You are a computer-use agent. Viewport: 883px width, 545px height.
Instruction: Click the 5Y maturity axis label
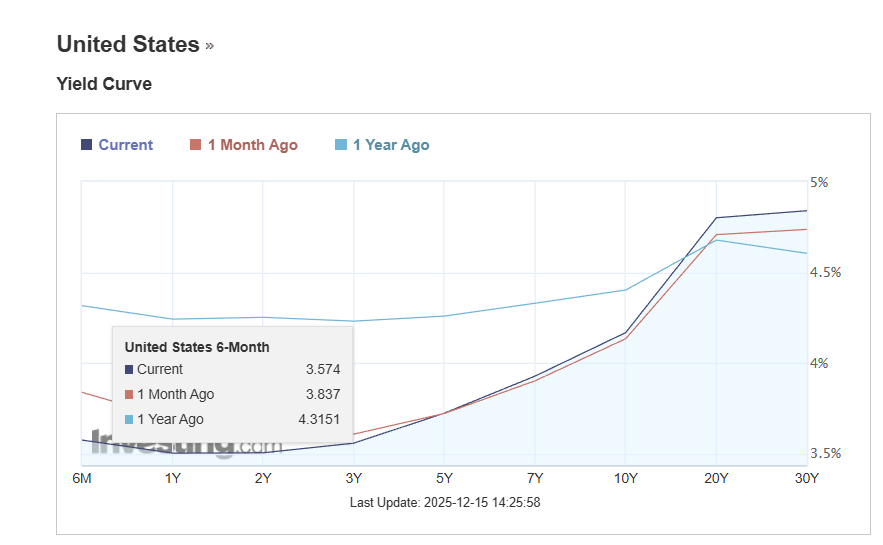[x=444, y=478]
